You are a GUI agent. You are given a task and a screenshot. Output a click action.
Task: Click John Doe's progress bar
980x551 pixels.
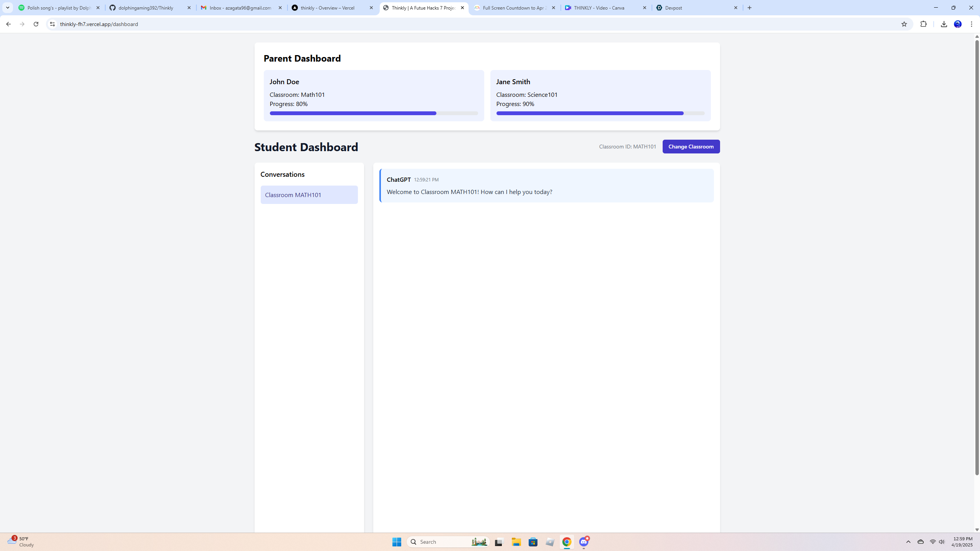tap(373, 113)
